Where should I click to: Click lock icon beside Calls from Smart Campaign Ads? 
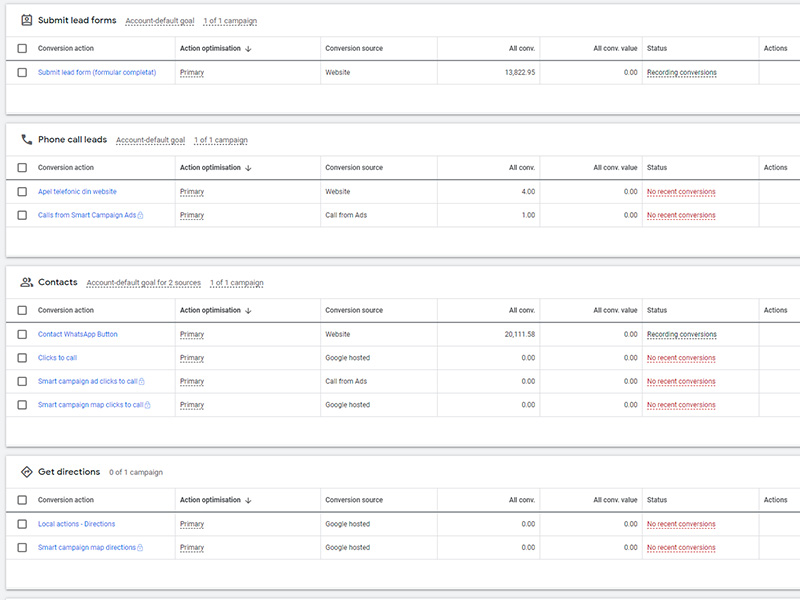[140, 215]
